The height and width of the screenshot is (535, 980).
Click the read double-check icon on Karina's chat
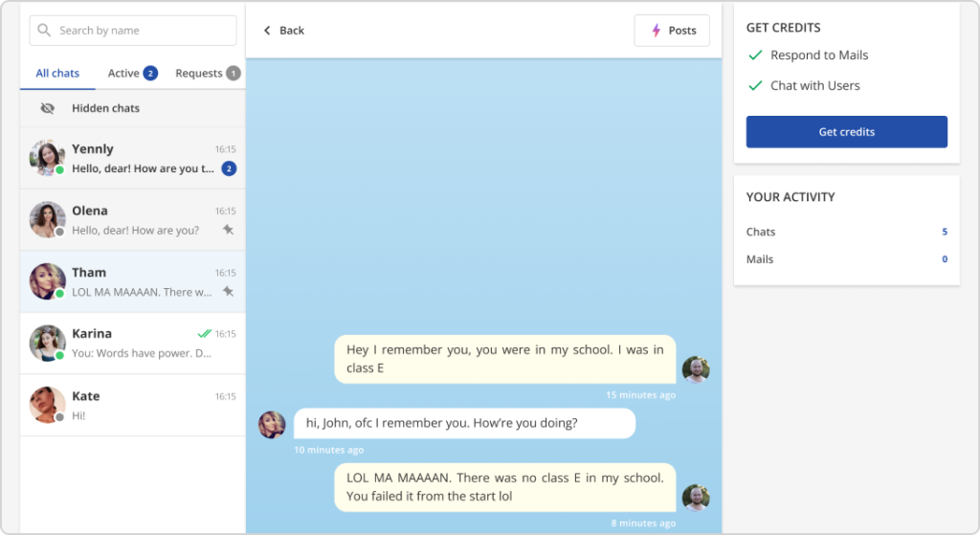coord(204,334)
